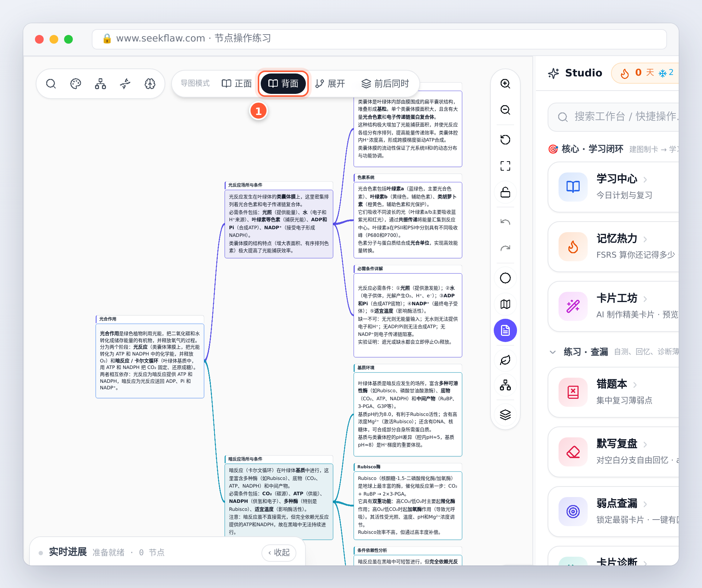Click the brain icon in top toolbar
The width and height of the screenshot is (702, 588).
[x=150, y=84]
